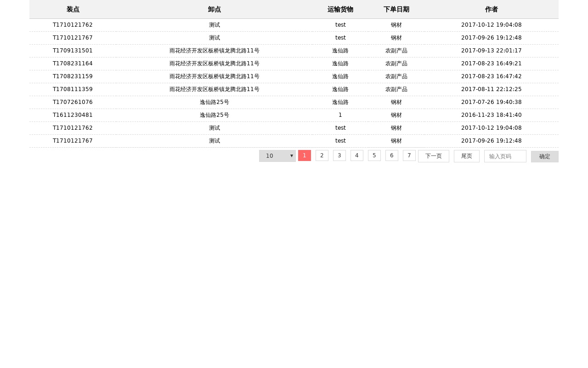Click 逸仙路 in row T1707261076
Screen dimensions: 588x368
click(340, 102)
